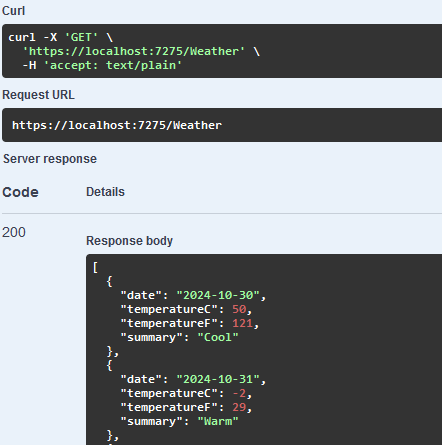Click the 'accept: text/plain' header line

pos(102,65)
